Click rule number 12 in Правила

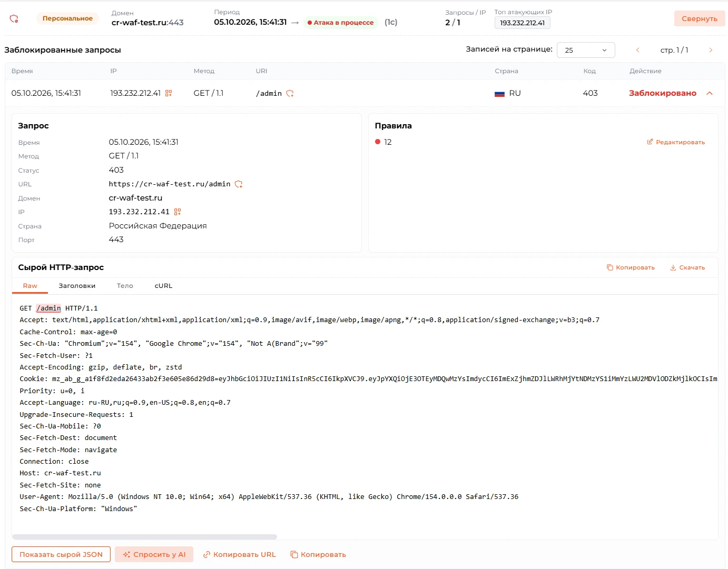388,142
